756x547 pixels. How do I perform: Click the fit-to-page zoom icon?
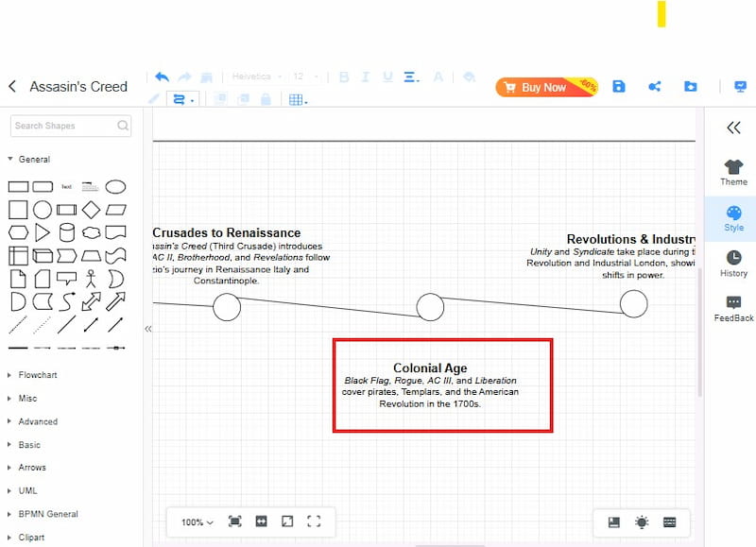click(x=234, y=521)
